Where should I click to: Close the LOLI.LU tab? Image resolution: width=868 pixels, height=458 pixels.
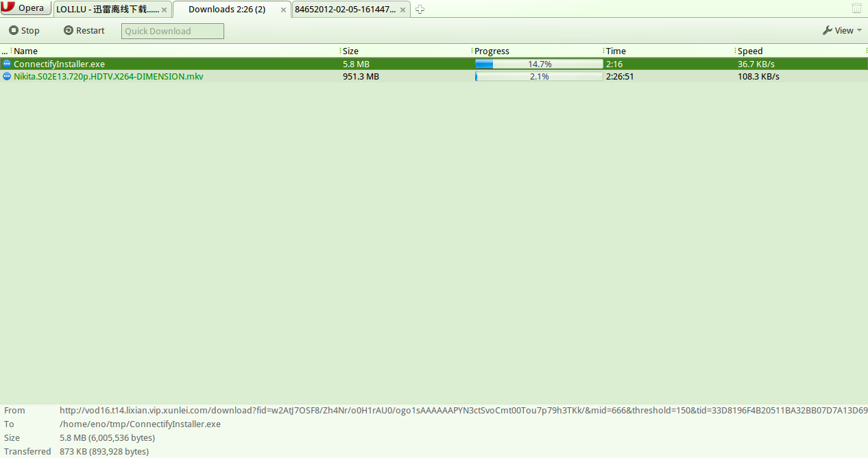point(164,10)
